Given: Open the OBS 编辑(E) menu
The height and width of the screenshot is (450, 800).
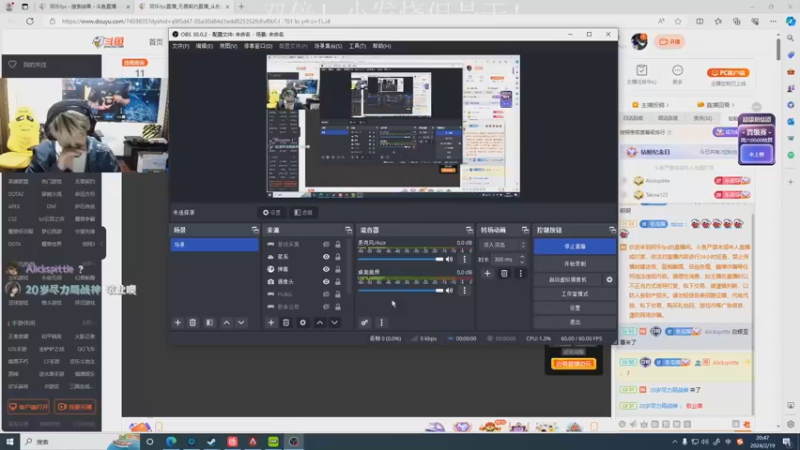Looking at the screenshot, I should [204, 46].
